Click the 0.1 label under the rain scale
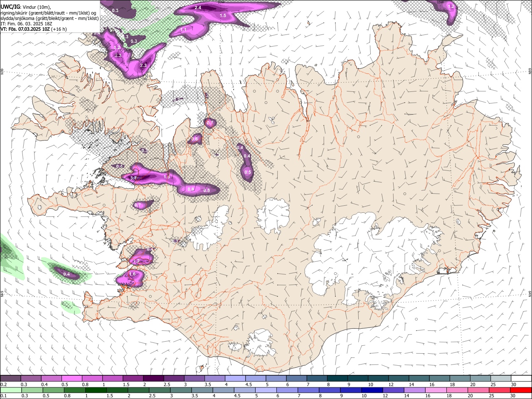532x399 pixels. tap(3, 396)
